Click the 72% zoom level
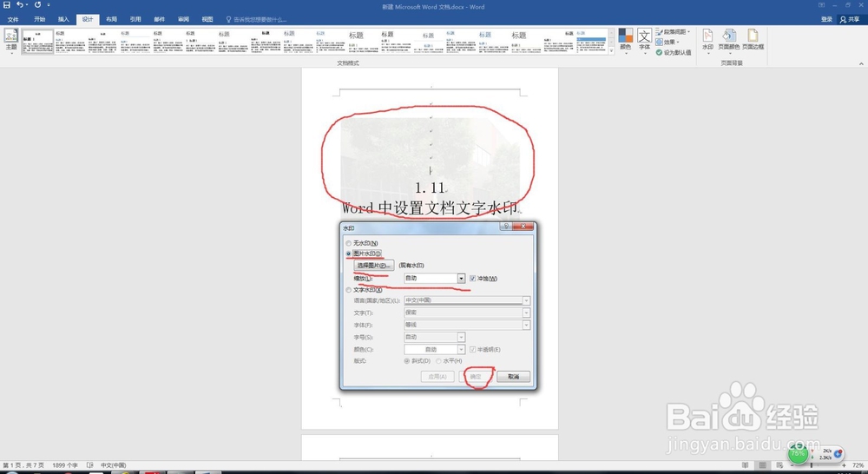This screenshot has width=868, height=474. [857, 465]
